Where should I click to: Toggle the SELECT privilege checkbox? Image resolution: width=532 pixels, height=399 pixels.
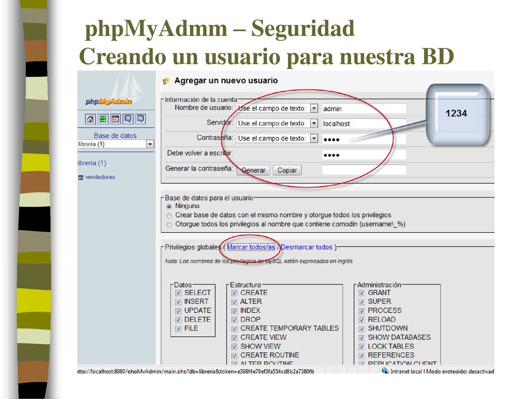(x=179, y=293)
